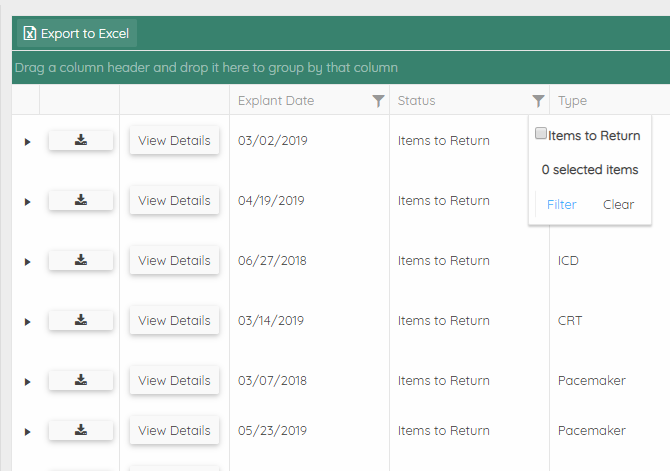This screenshot has width=670, height=471.
Task: Apply the Filter in status popup
Action: [x=562, y=205]
